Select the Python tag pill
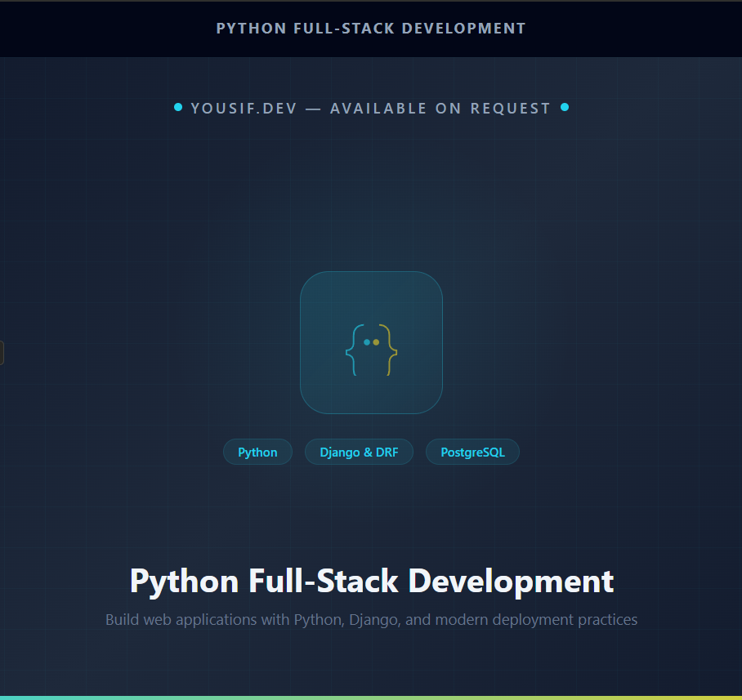The image size is (742, 700). 257,453
